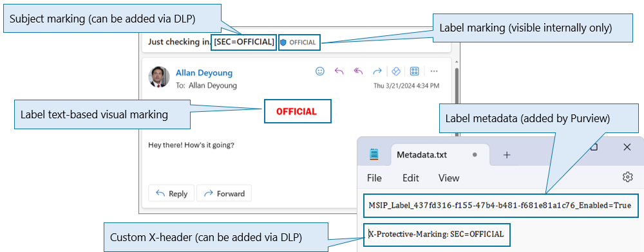The image size is (644, 252).
Task: Open the Apps grid icon in message toolbar
Action: point(414,71)
